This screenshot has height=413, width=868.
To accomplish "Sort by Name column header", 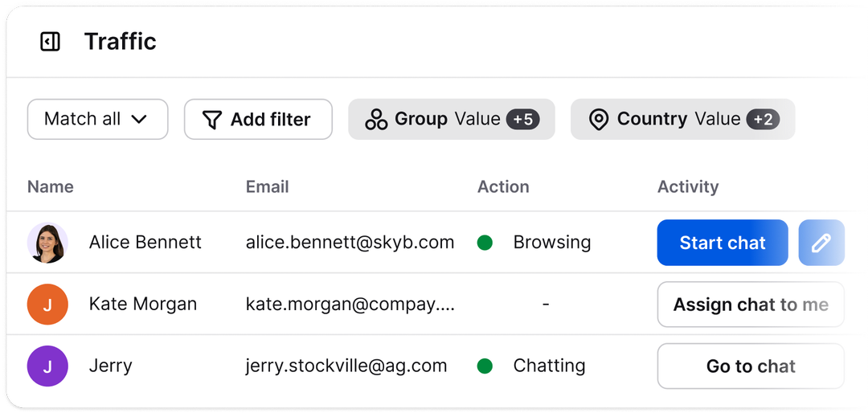I will pyautogui.click(x=51, y=186).
